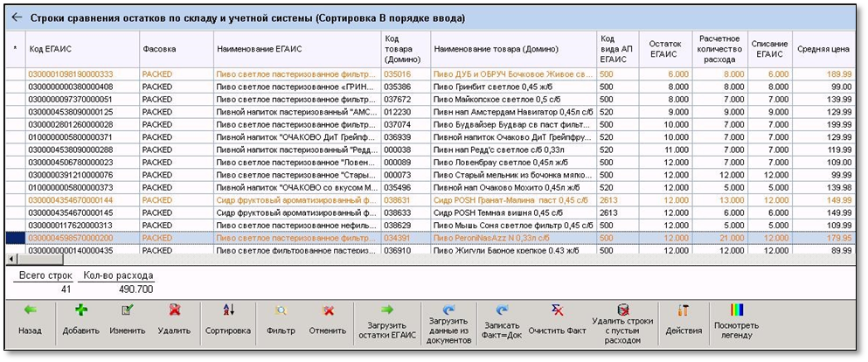Select cell 0300000000140000435
Image resolution: width=868 pixels, height=362 pixels.
(82, 249)
